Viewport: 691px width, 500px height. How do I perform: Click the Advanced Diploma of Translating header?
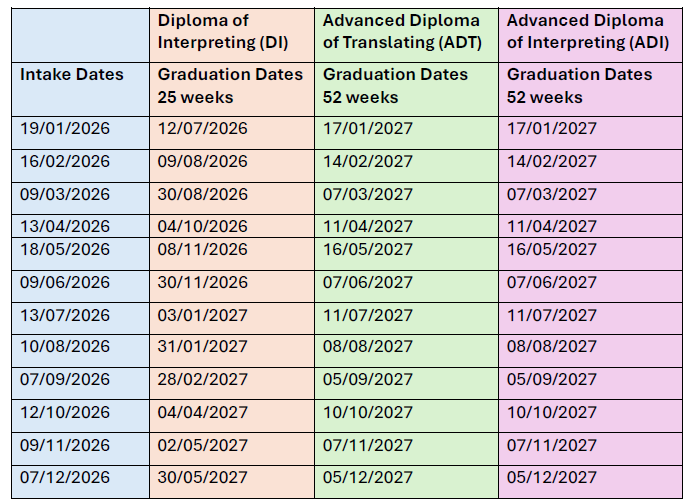pos(401,31)
